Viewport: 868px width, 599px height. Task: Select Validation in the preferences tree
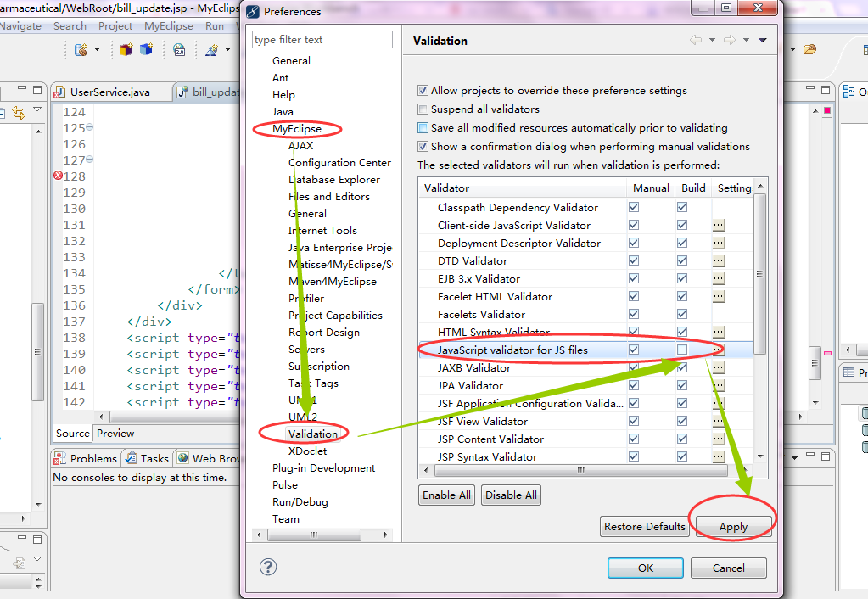(313, 434)
